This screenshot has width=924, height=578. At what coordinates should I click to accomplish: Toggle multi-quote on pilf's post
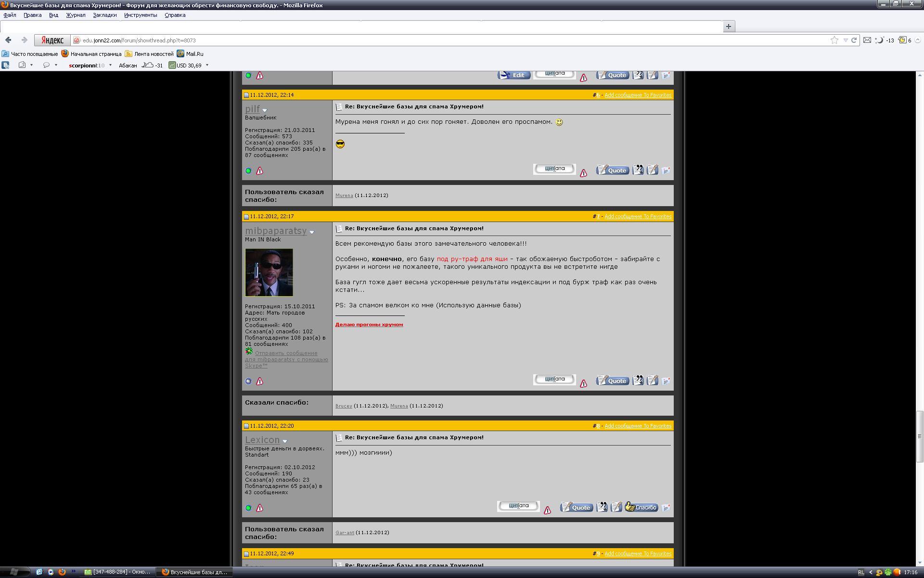coord(638,170)
